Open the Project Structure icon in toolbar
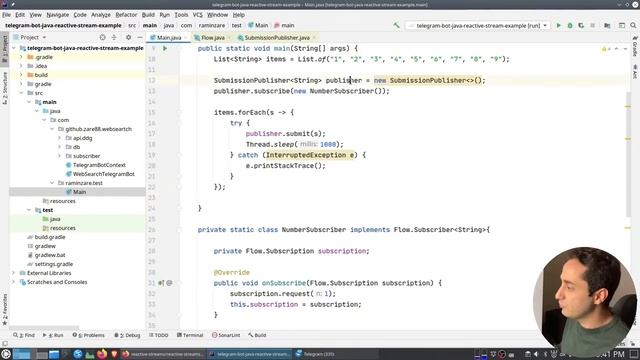The height and width of the screenshot is (360, 640). 607,25
